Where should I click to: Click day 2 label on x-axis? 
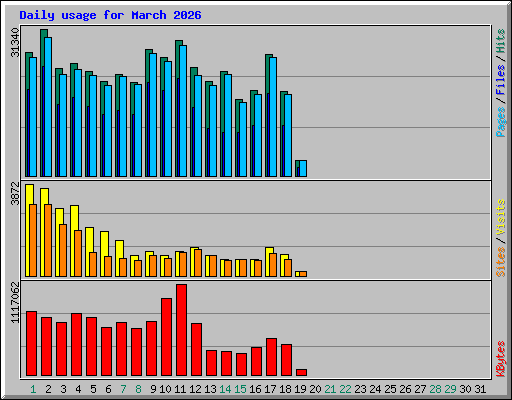point(48,389)
